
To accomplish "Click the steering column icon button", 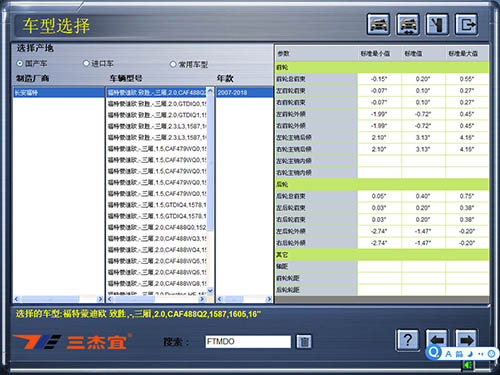I will pyautogui.click(x=437, y=24).
